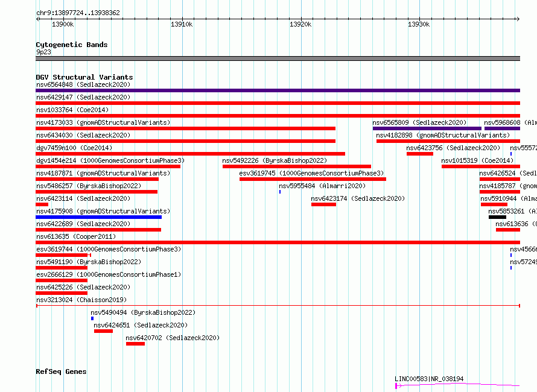Click the LINC00583|NR_038194 gene label
537x392 pixels.
point(429,379)
